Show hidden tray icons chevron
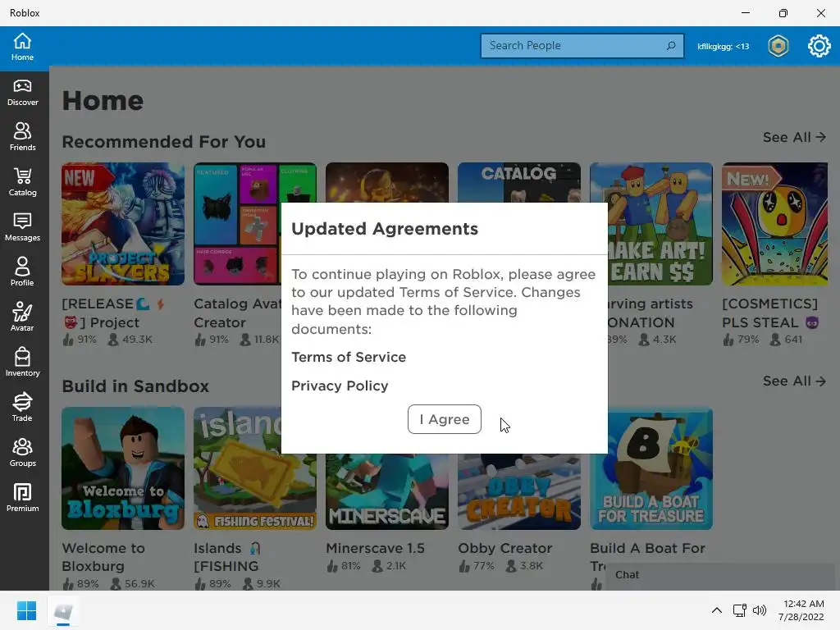This screenshot has height=630, width=840. [x=717, y=610]
